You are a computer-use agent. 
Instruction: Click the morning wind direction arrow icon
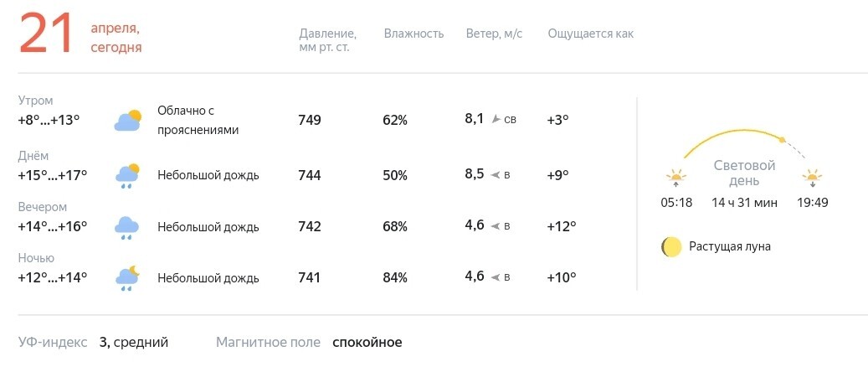coord(496,119)
